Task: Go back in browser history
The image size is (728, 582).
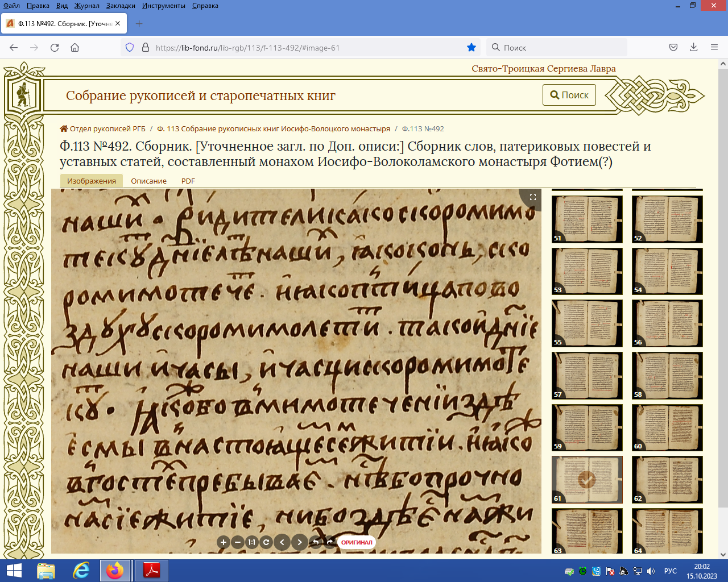Action: 14,48
